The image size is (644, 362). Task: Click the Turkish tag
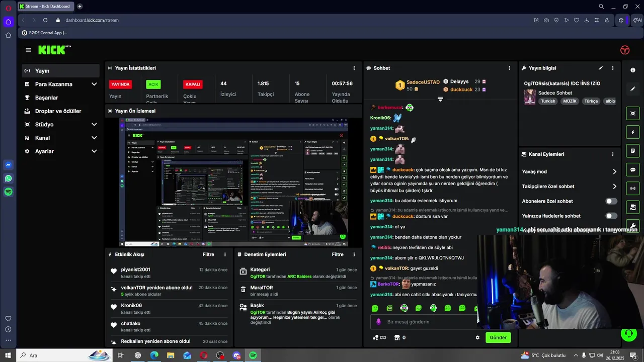[x=548, y=101]
